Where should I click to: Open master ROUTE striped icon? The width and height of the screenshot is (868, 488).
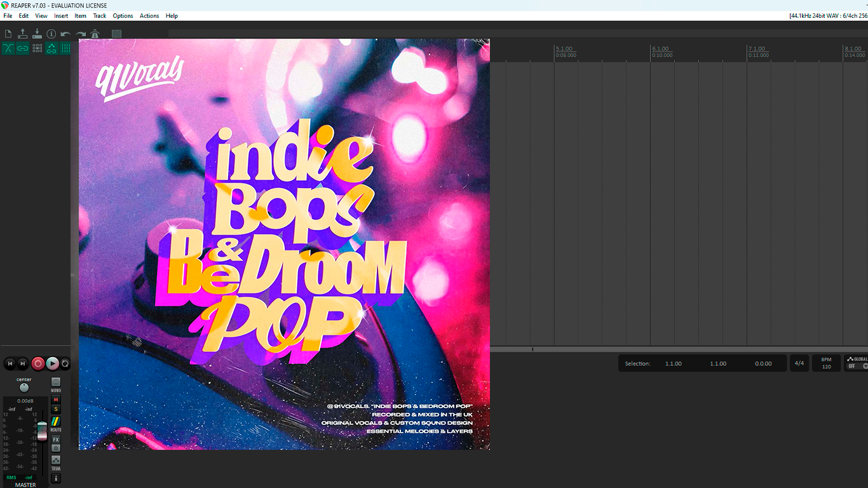click(56, 421)
